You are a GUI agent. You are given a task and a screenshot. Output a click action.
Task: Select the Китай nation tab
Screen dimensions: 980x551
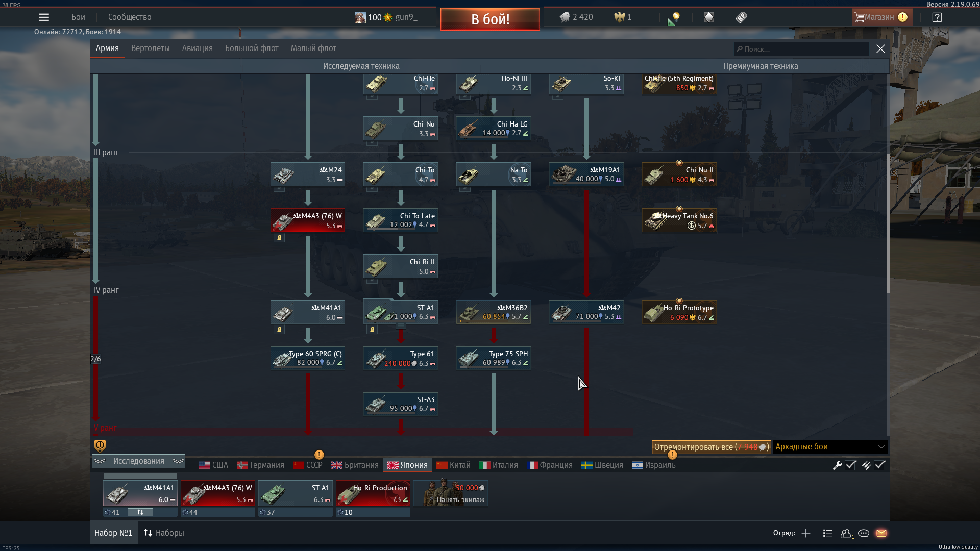click(454, 465)
